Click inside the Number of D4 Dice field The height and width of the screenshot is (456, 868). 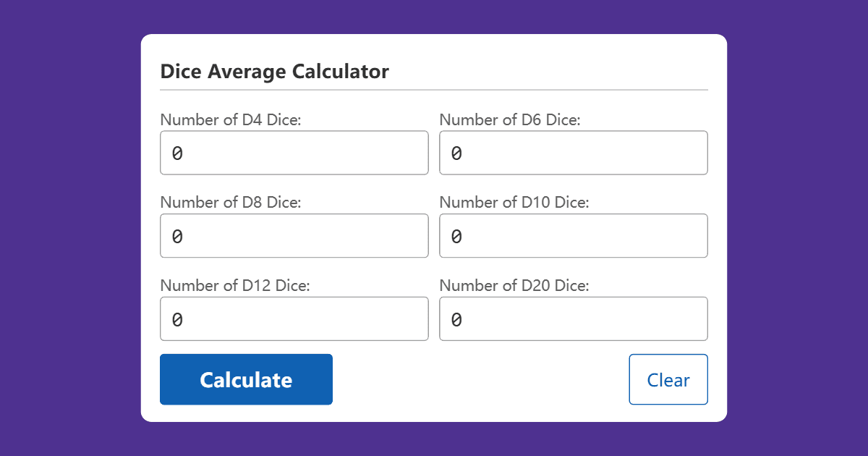pyautogui.click(x=294, y=153)
